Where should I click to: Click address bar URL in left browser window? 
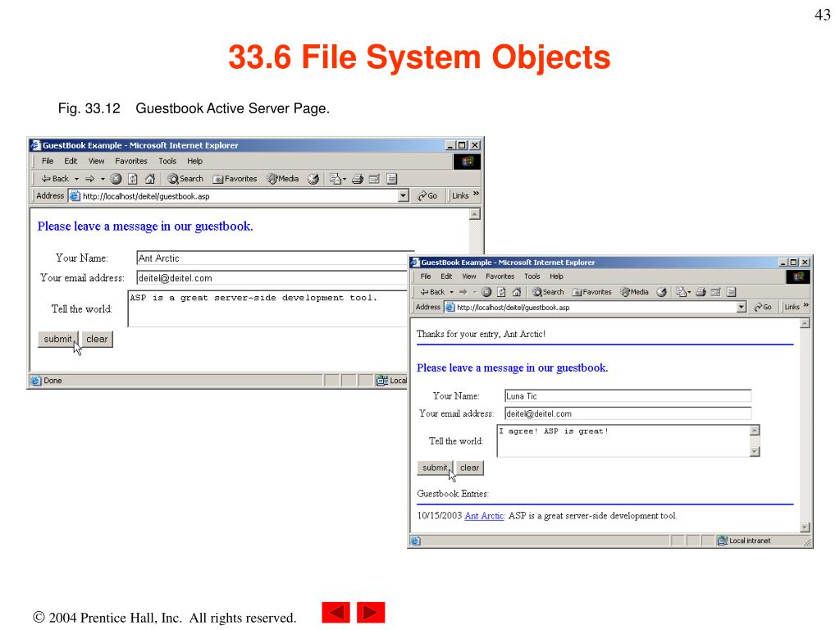point(146,196)
